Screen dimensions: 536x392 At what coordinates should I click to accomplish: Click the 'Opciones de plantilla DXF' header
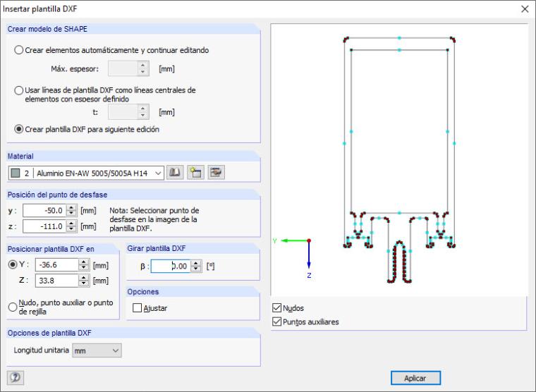pyautogui.click(x=49, y=333)
